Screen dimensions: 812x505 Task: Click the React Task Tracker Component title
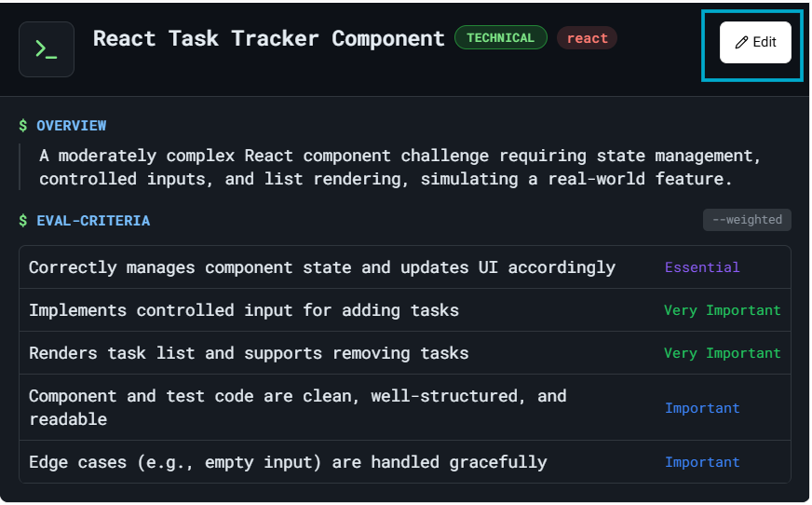coord(269,38)
